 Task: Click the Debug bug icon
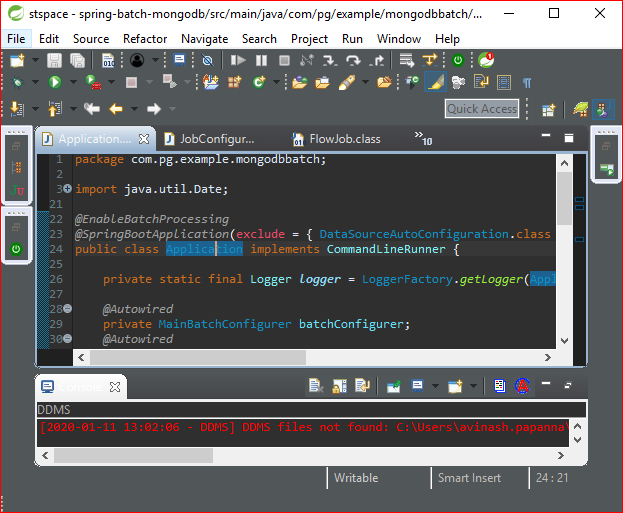pyautogui.click(x=17, y=83)
